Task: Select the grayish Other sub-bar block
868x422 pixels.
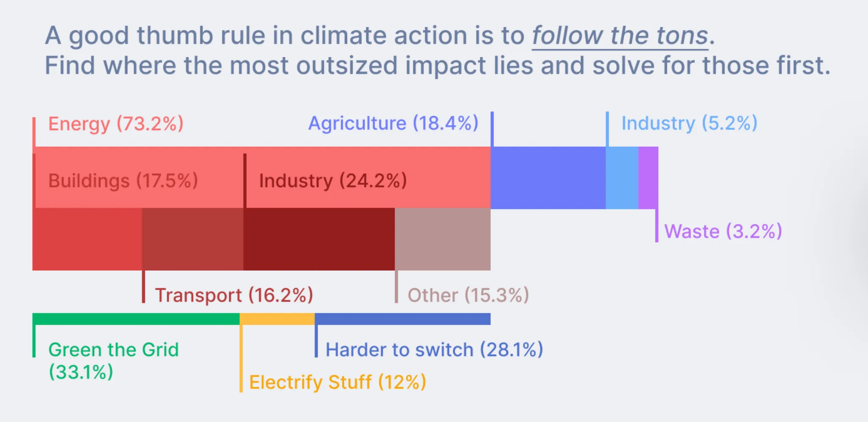Action: [442, 239]
